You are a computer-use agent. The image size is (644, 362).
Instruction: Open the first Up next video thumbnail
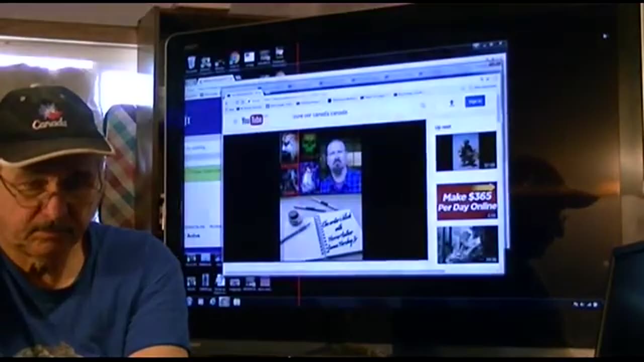point(466,151)
